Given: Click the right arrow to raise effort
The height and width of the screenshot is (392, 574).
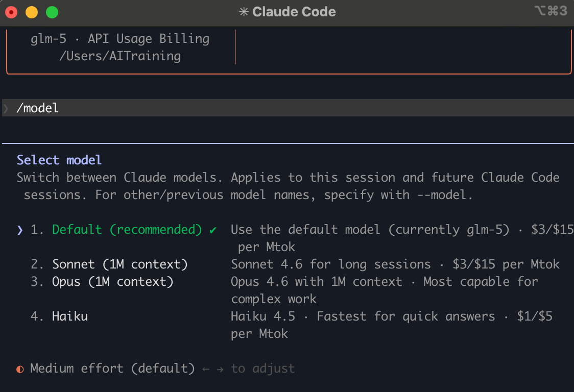Looking at the screenshot, I should (x=220, y=369).
